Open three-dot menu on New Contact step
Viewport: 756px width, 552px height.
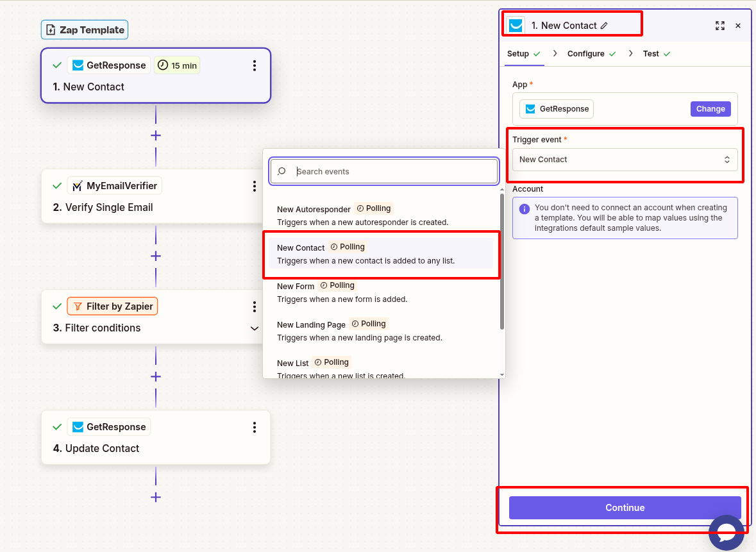point(255,65)
